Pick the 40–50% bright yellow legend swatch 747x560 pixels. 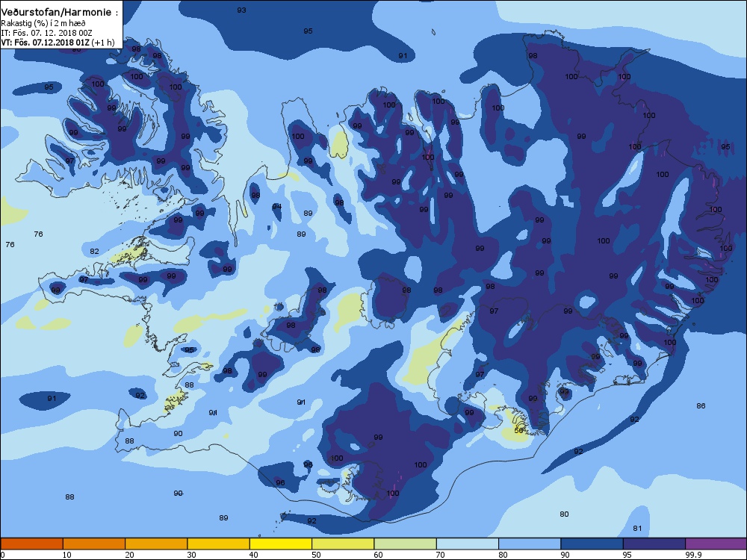pos(281,544)
